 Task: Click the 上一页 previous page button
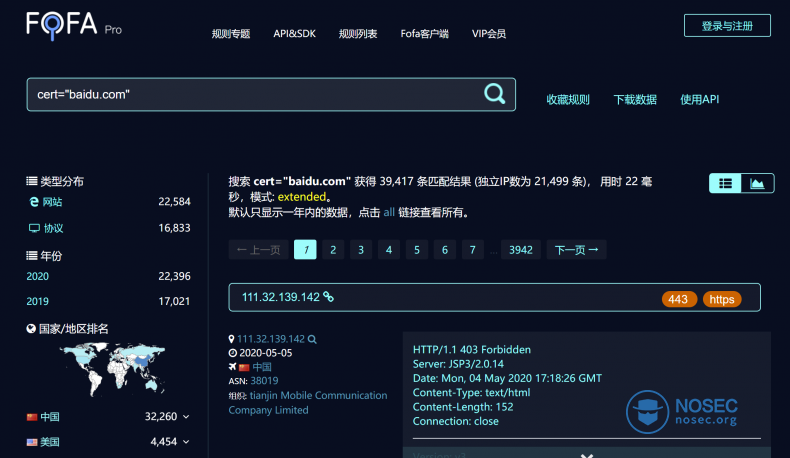pyautogui.click(x=258, y=249)
